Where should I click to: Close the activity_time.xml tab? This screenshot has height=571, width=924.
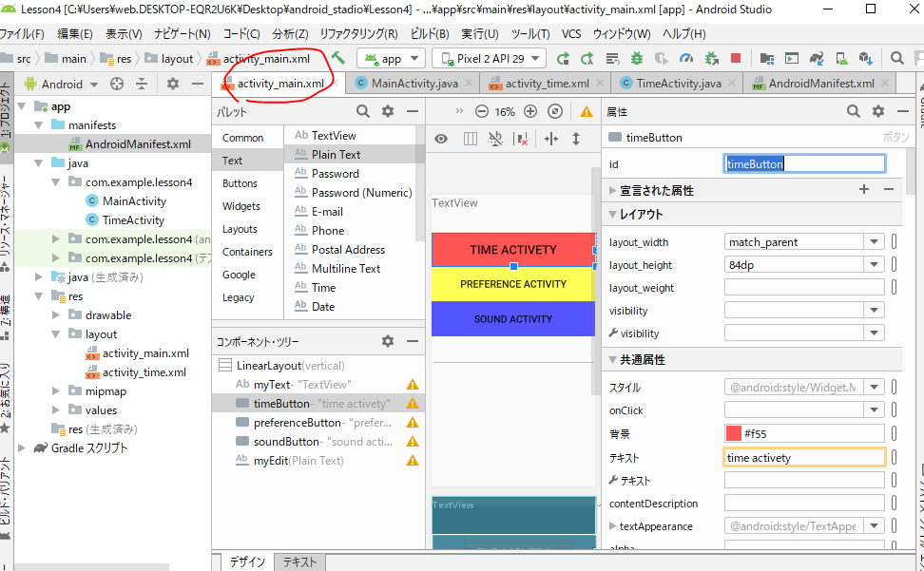[x=599, y=83]
